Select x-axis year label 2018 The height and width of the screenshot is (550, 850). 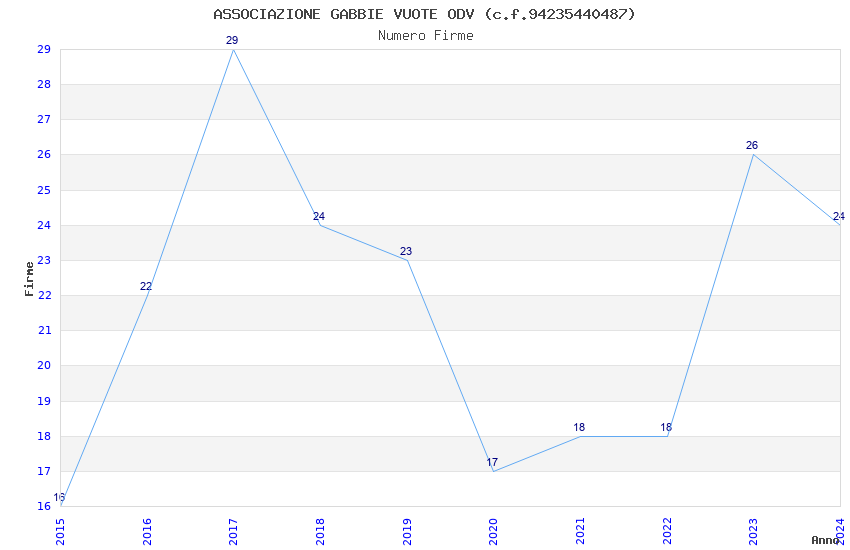point(320,532)
